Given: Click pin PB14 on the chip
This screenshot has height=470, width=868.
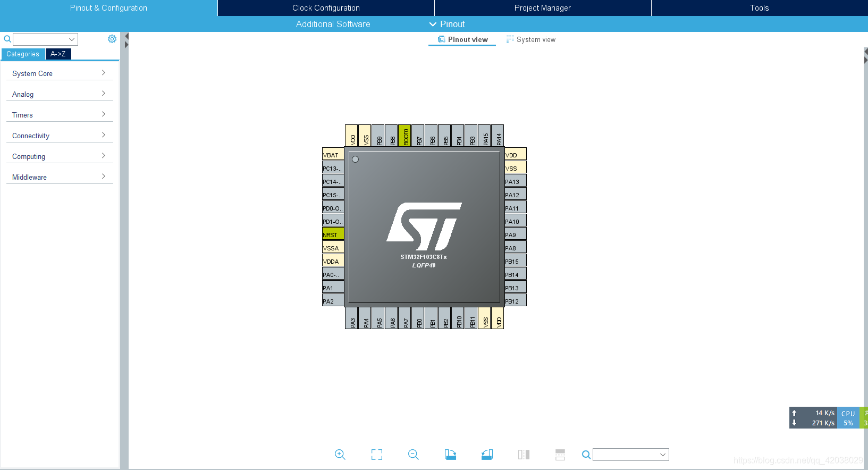Looking at the screenshot, I should [x=515, y=274].
